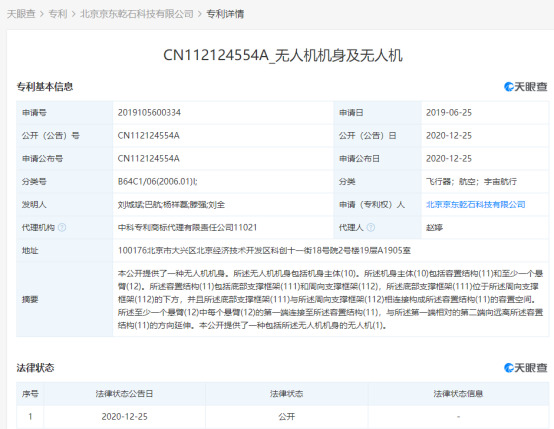Select CN112124554A in 公开（公告）号 row
The height and width of the screenshot is (429, 554).
pos(148,136)
